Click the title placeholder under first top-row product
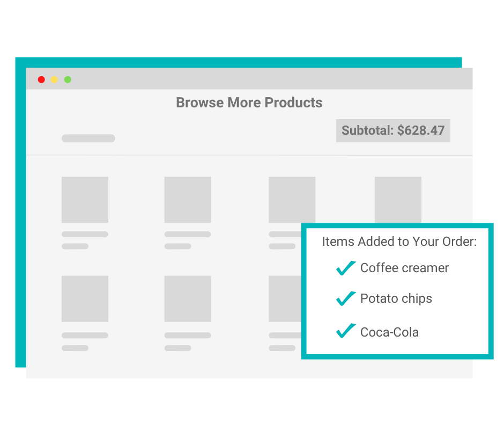The height and width of the screenshot is (423, 504). pyautogui.click(x=85, y=235)
